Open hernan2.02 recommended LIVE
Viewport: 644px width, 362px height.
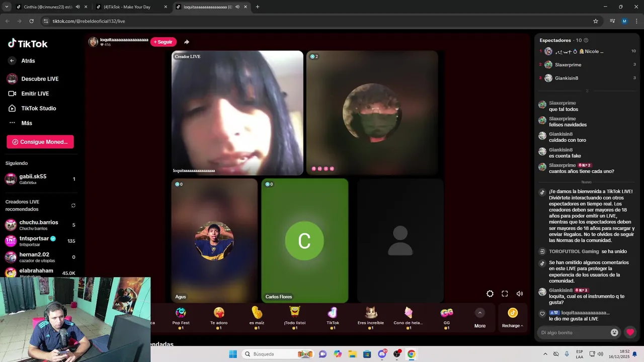click(40, 257)
